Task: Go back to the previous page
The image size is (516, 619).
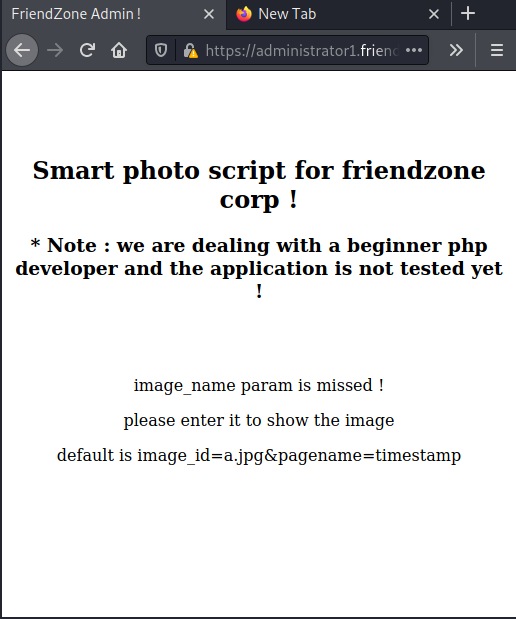Action: pyautogui.click(x=22, y=50)
